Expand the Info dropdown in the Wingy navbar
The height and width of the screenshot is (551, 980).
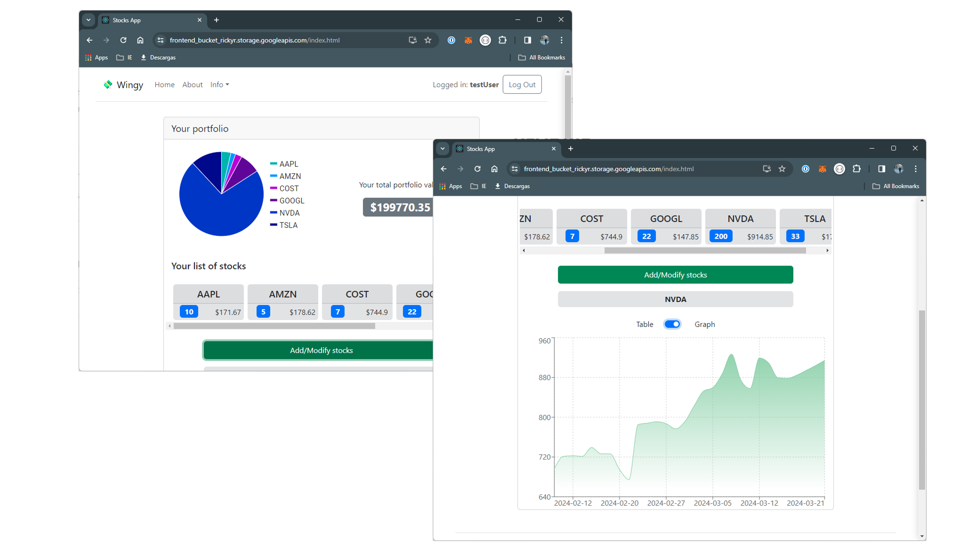coord(220,84)
